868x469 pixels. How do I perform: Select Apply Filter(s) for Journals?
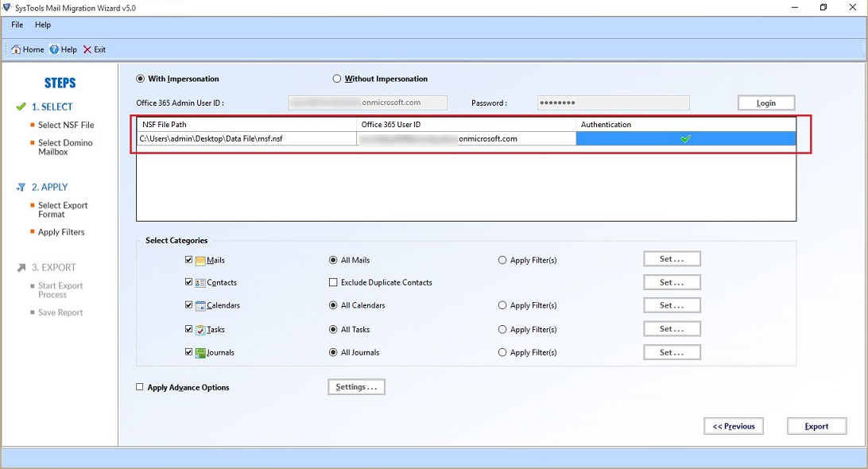click(502, 352)
